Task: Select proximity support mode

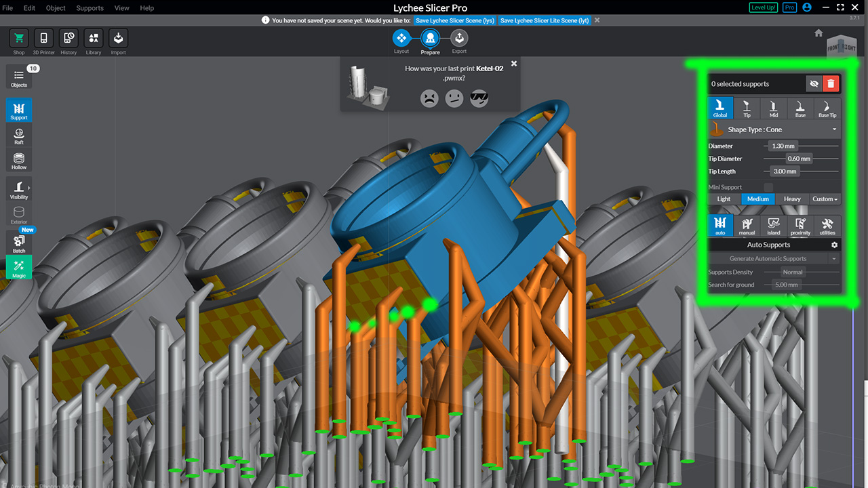Action: pyautogui.click(x=800, y=226)
